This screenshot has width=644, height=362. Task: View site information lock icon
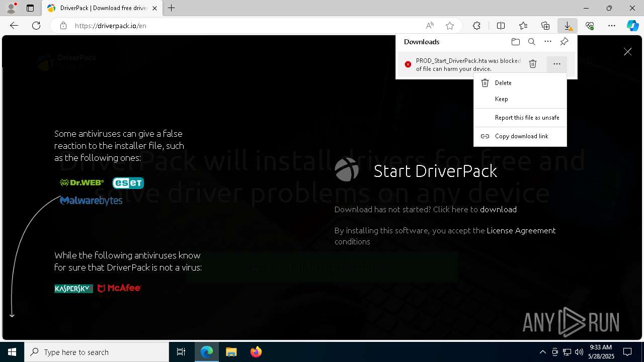[63, 26]
